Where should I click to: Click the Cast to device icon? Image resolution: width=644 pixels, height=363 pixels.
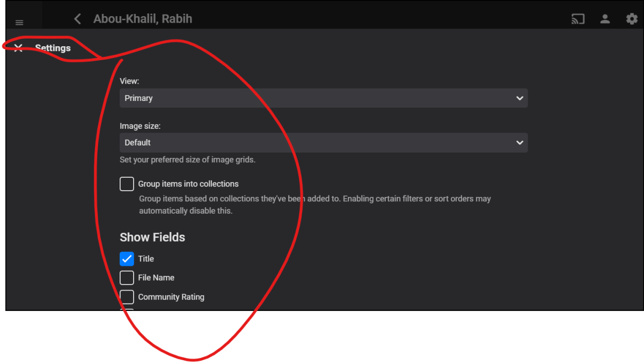click(577, 19)
